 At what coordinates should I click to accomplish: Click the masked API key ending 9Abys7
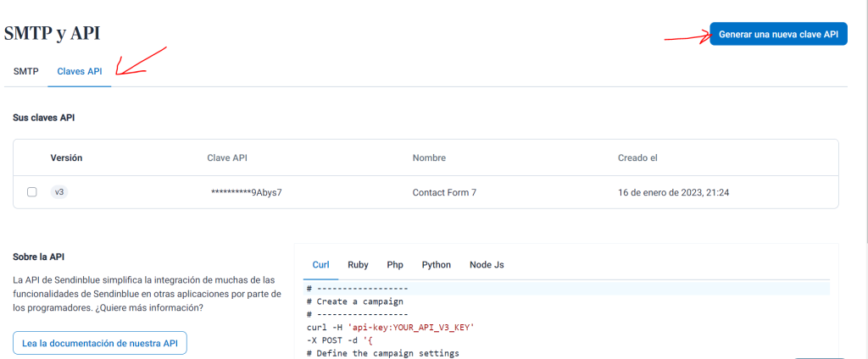pos(247,192)
